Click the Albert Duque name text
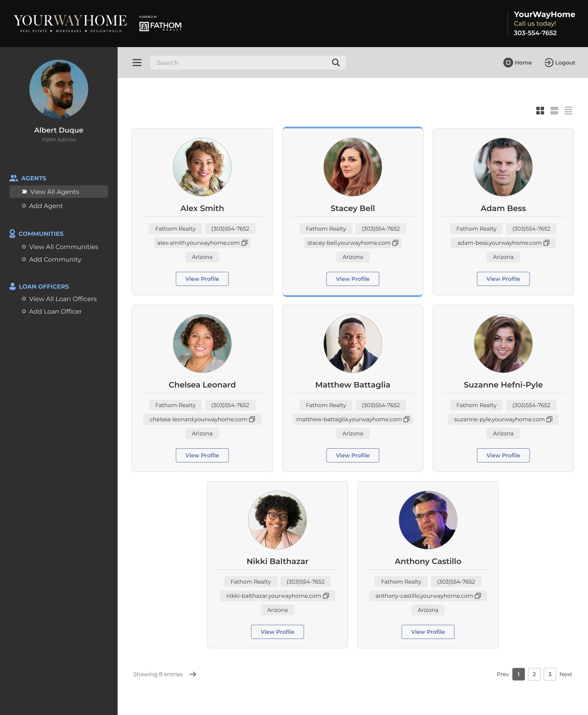 (x=59, y=130)
